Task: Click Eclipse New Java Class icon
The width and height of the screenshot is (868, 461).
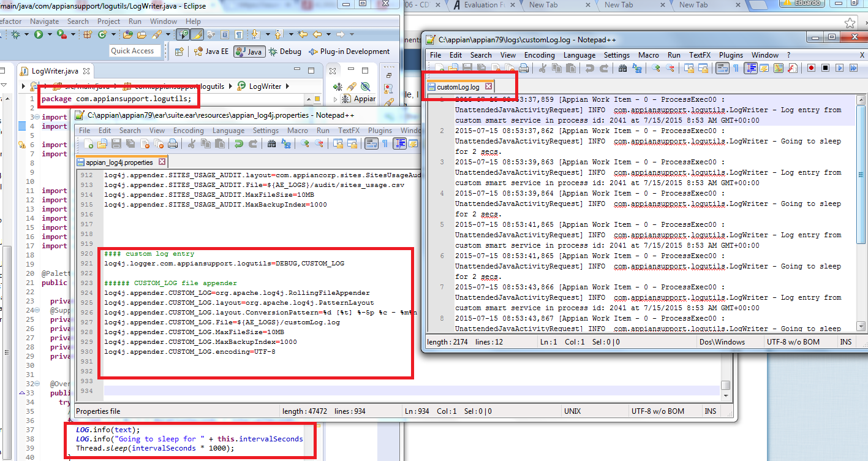Action: (102, 34)
